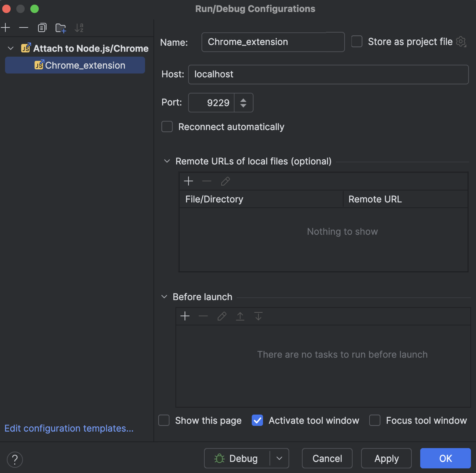Open the help question mark
Screen dimensions: 476x473
tap(15, 460)
